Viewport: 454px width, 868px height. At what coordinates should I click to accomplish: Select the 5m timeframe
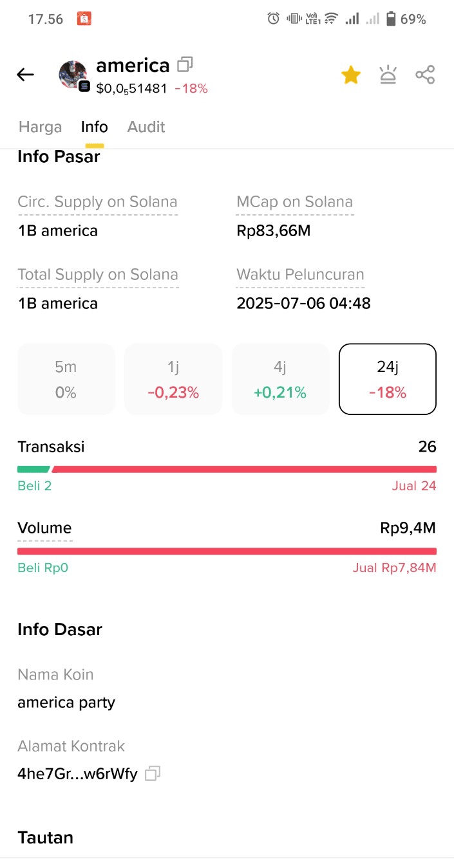pyautogui.click(x=66, y=379)
